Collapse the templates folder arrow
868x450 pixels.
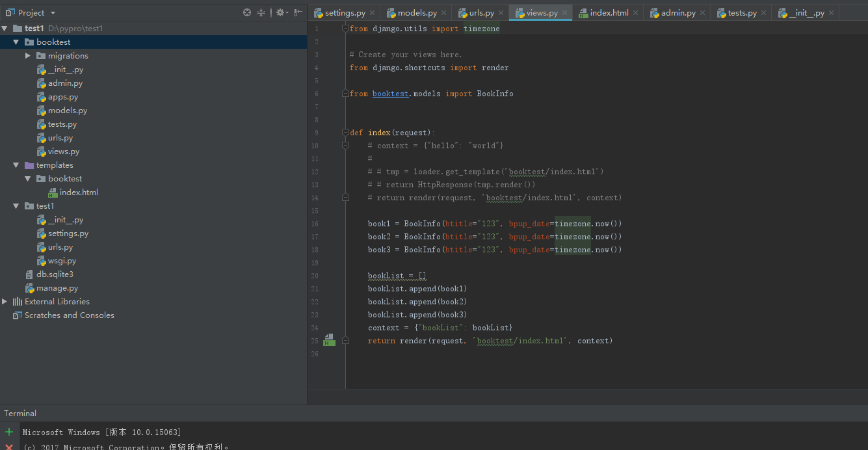pos(16,165)
